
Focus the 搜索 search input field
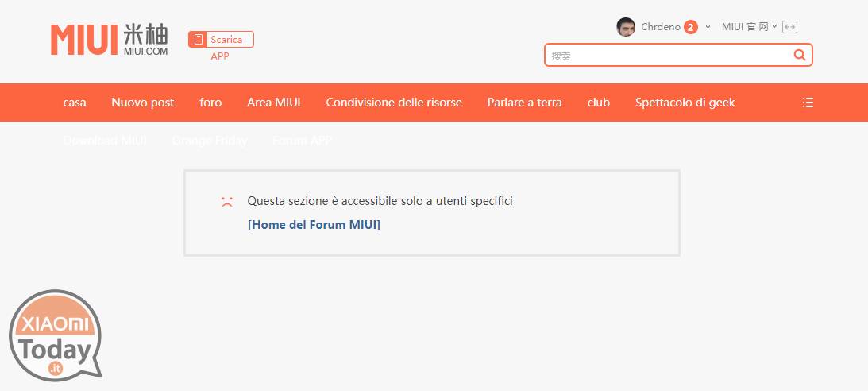[x=667, y=55]
